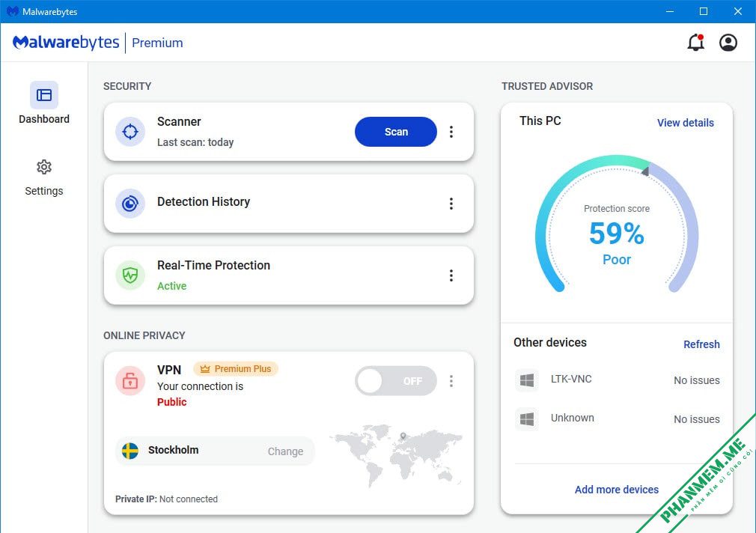Click the Last scan: today text
This screenshot has height=533, width=756.
195,142
